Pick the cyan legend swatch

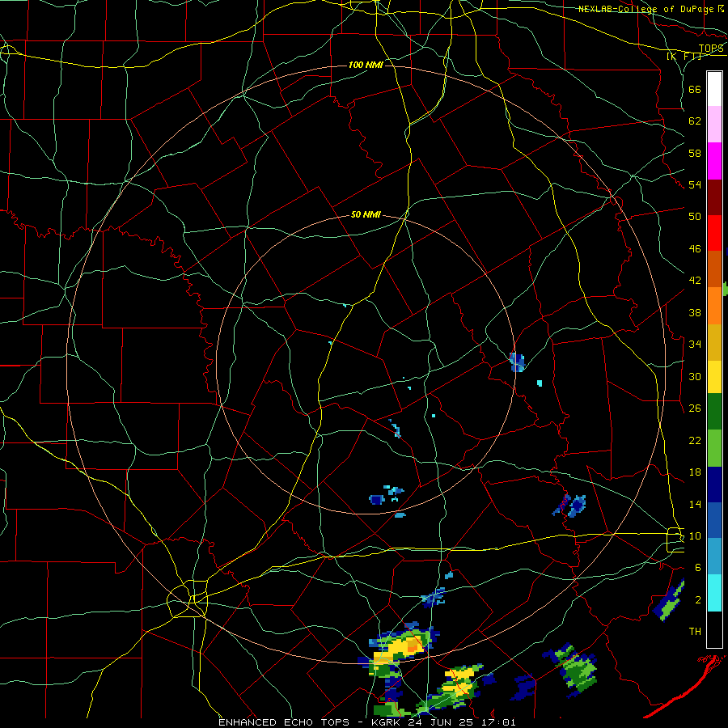[x=714, y=593]
